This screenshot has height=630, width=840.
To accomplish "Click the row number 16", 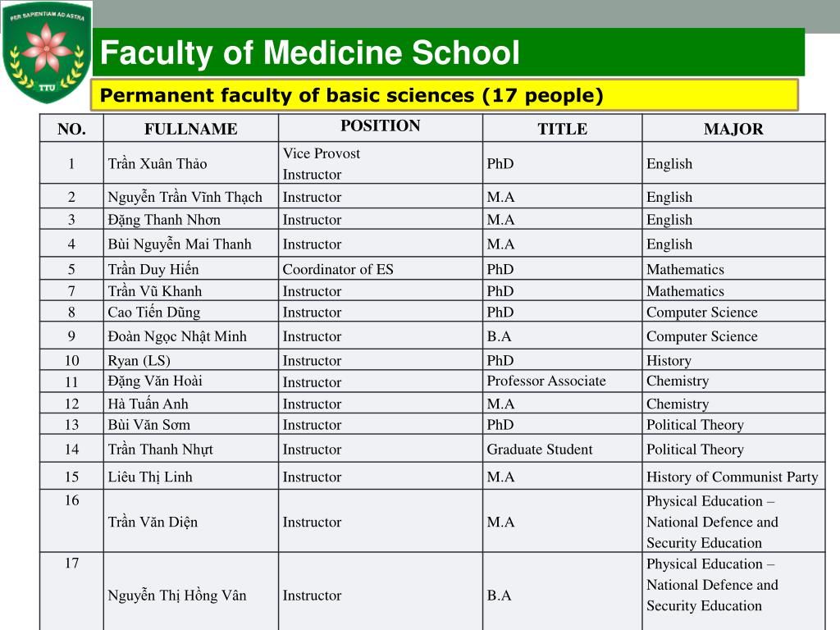I will [x=72, y=500].
